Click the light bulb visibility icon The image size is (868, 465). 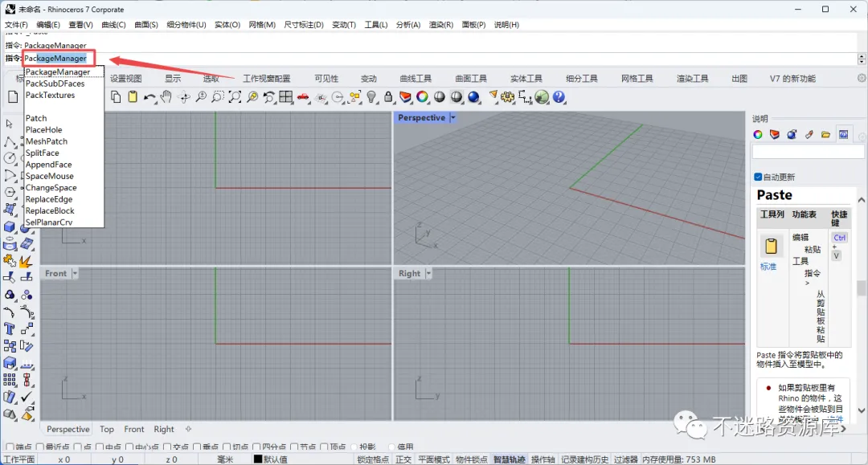371,97
